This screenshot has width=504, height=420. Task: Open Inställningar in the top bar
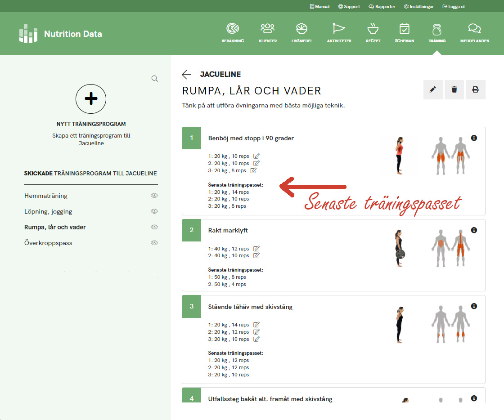[419, 7]
